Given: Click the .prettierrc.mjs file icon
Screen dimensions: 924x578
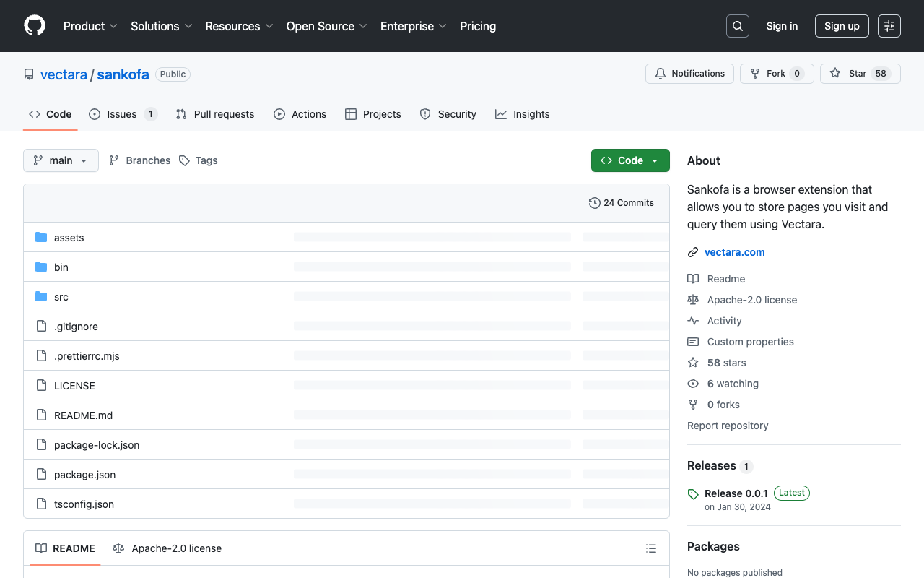Looking at the screenshot, I should tap(41, 356).
